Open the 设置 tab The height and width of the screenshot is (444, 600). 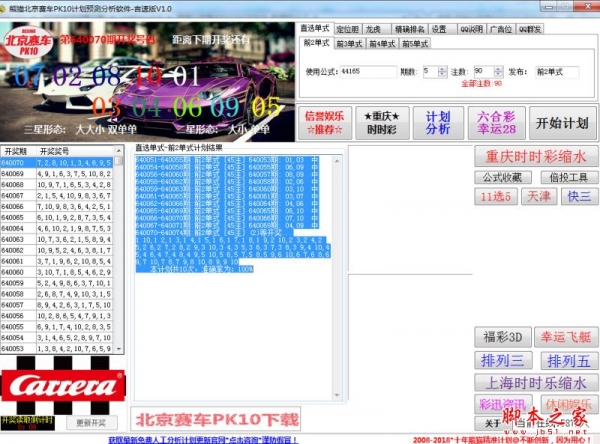point(442,29)
